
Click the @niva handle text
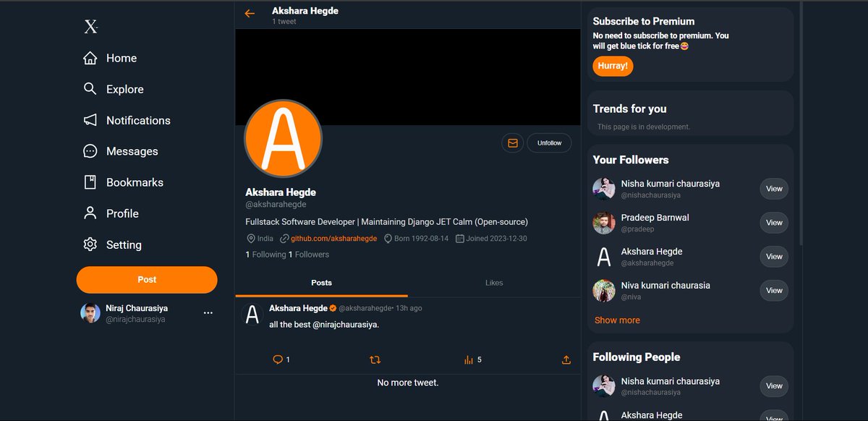coord(631,297)
